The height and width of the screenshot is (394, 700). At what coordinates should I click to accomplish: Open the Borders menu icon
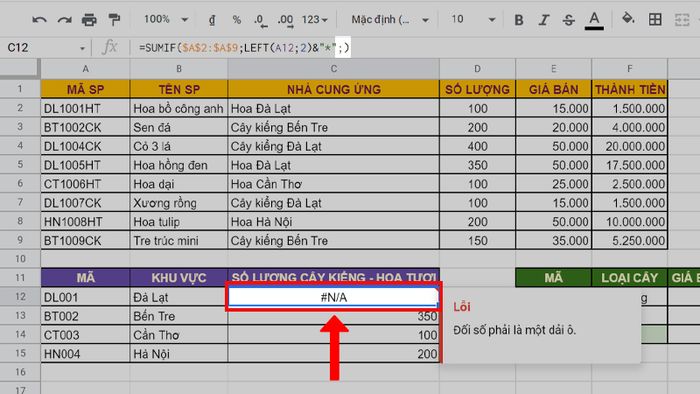[x=655, y=19]
